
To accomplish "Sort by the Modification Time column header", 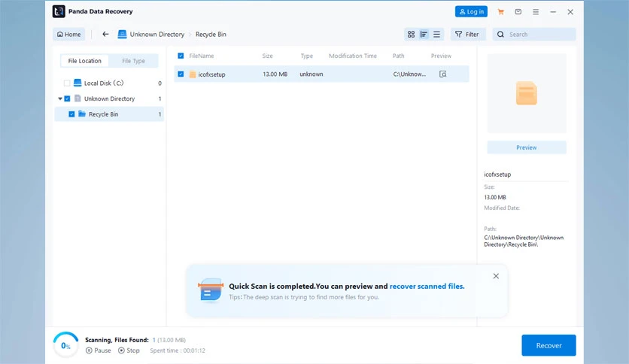I will 353,56.
